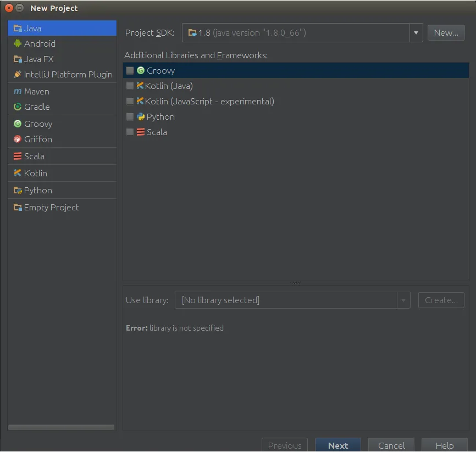476x452 pixels.
Task: Choose IntelliJ Platform Plugin project type
Action: (62, 74)
